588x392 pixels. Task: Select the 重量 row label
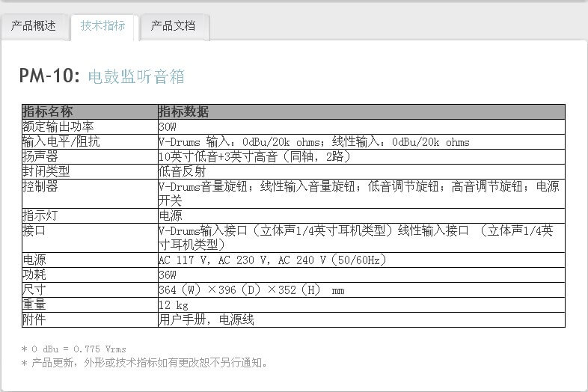click(34, 304)
